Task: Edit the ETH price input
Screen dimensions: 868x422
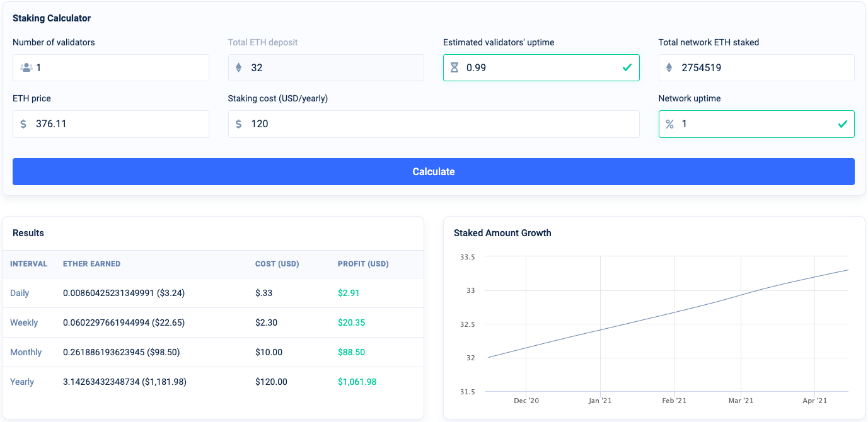Action: pyautogui.click(x=111, y=124)
